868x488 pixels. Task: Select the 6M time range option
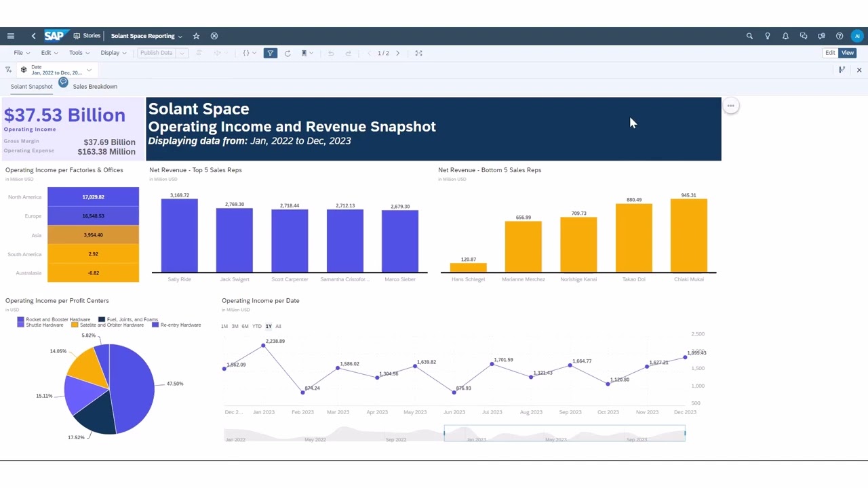pos(245,327)
